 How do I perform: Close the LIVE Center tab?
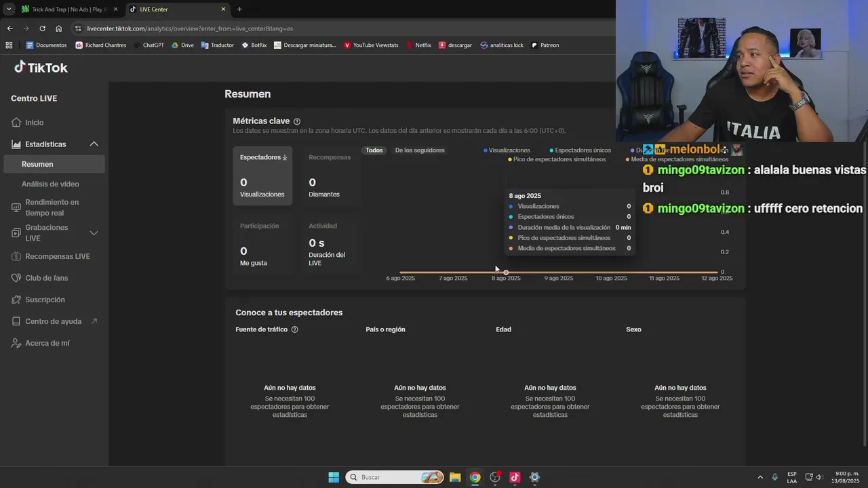click(223, 9)
